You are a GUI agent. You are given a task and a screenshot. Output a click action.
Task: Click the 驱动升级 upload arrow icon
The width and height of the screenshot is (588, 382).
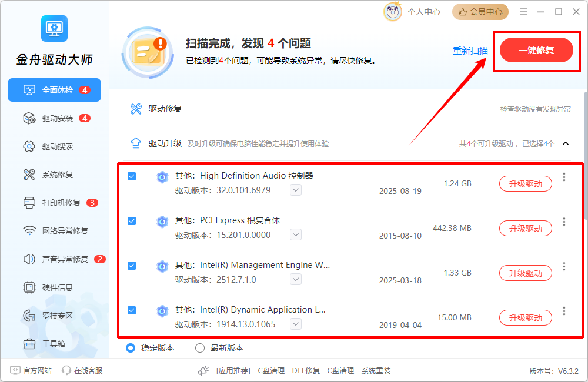tap(136, 143)
